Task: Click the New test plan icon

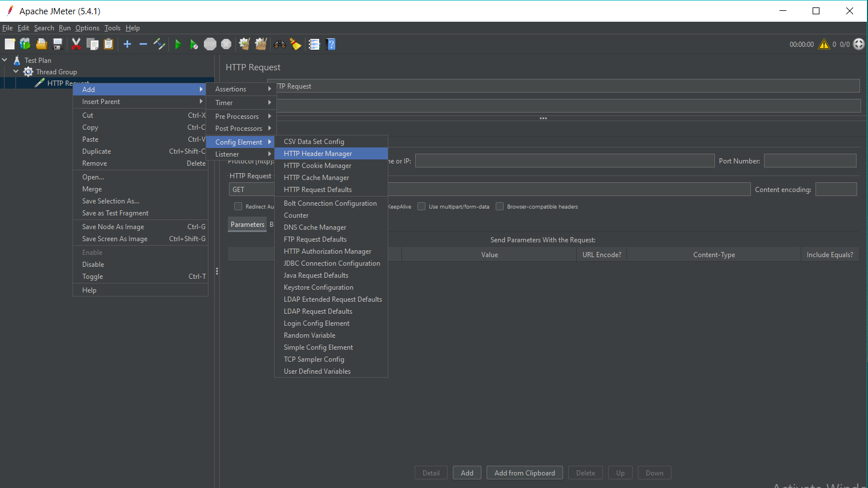Action: coord(10,44)
